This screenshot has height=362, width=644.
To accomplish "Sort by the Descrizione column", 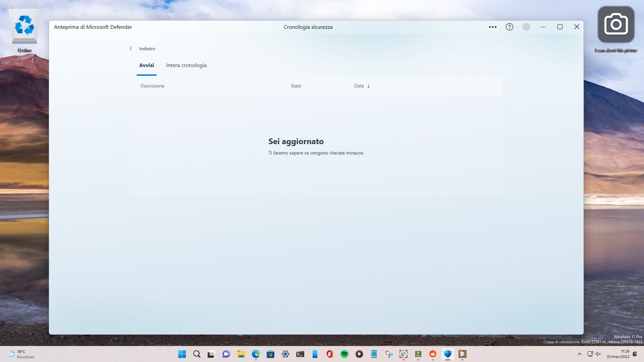I will tap(152, 86).
